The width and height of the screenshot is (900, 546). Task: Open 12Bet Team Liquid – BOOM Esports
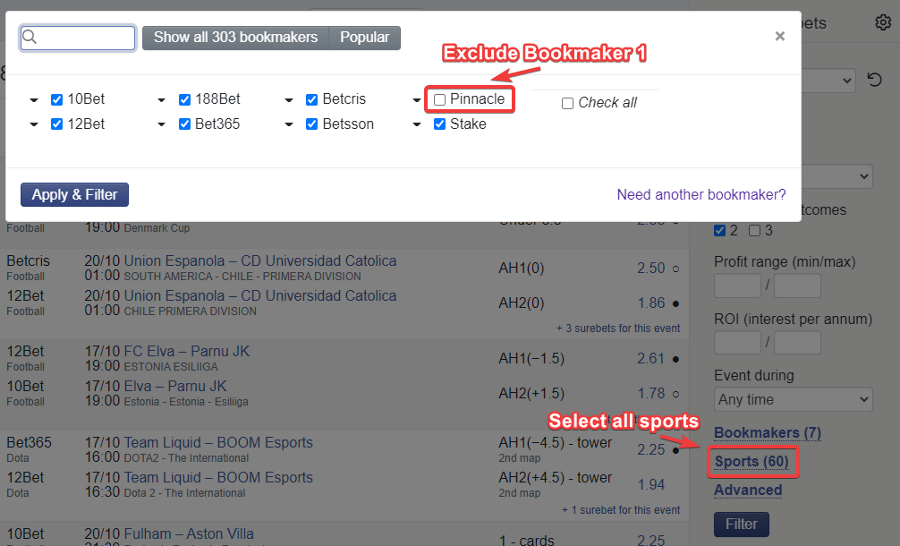click(218, 478)
